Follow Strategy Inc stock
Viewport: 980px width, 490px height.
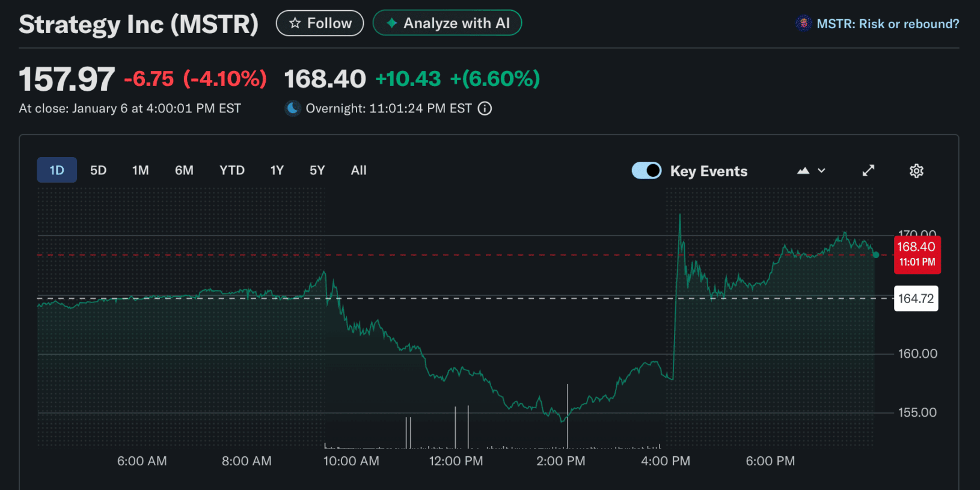coord(320,23)
